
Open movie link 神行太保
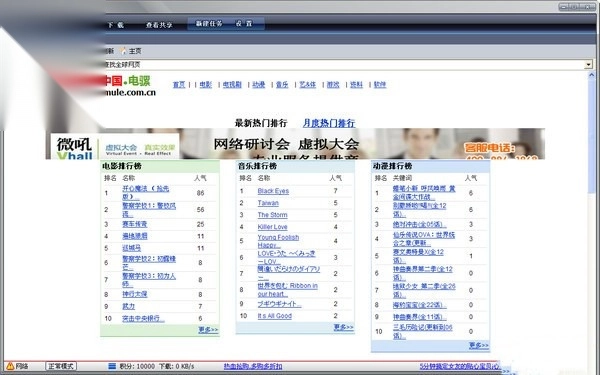point(135,294)
